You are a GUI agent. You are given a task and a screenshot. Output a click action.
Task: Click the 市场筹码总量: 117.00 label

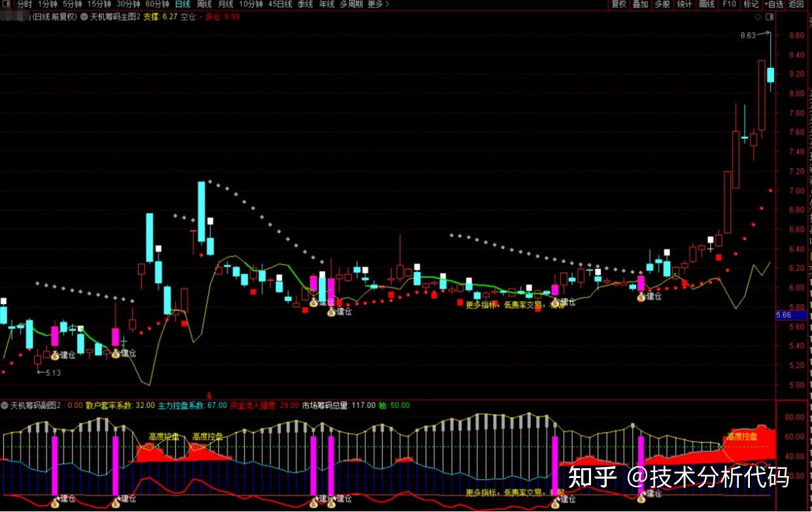tap(339, 405)
